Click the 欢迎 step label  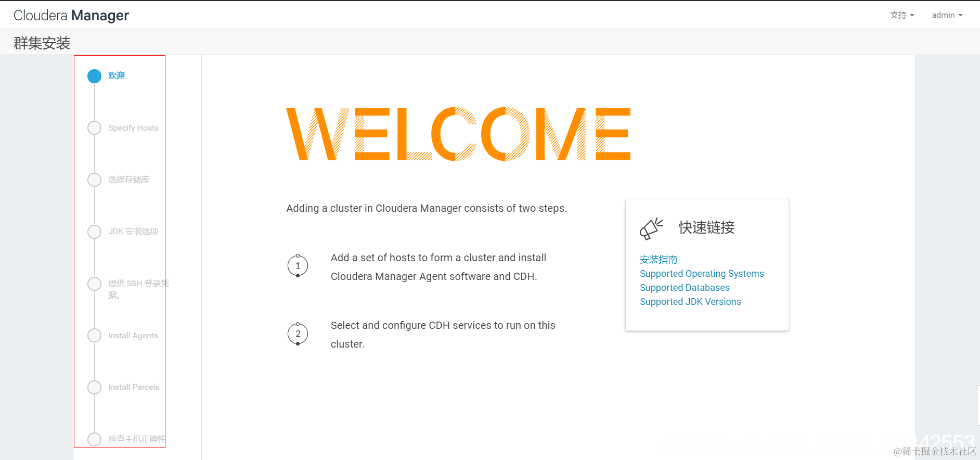coord(117,75)
